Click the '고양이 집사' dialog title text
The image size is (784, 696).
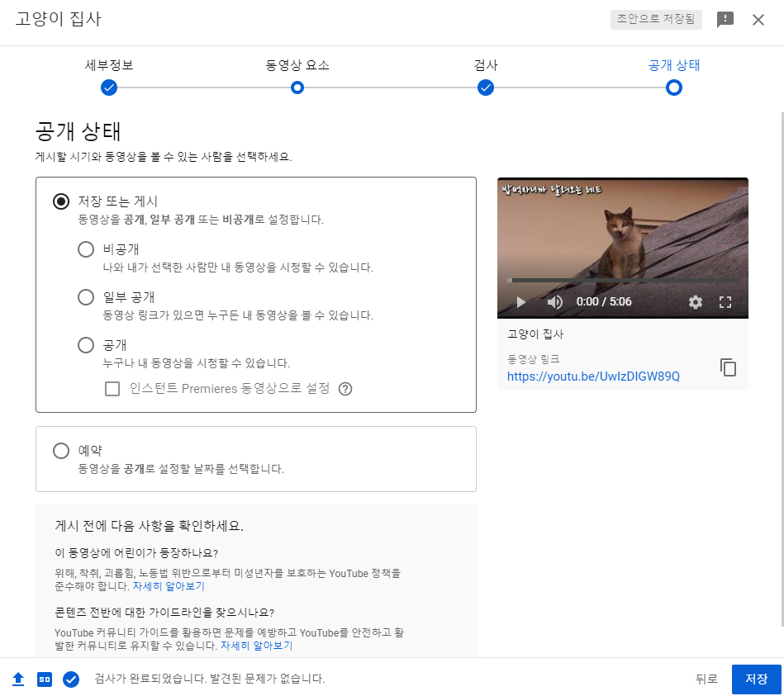tap(58, 19)
